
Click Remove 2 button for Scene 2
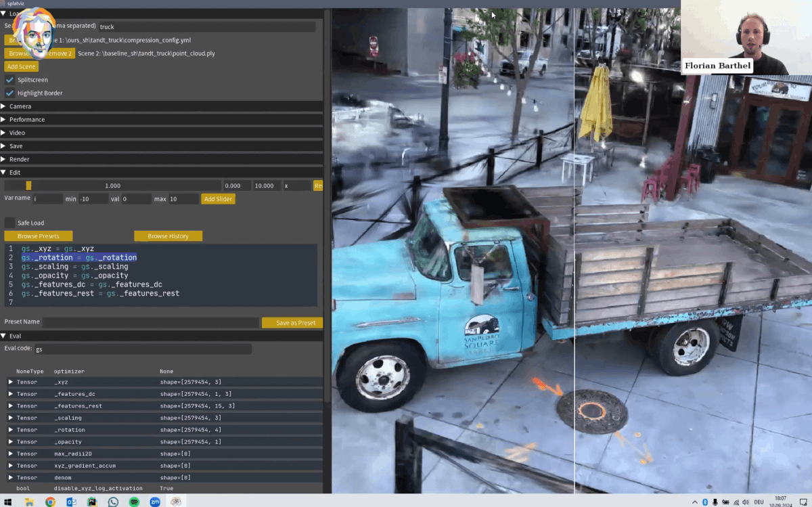pos(60,53)
